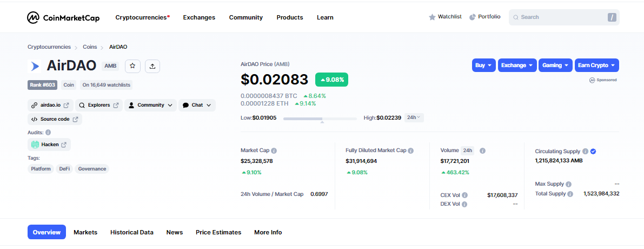Viewport: 644px width, 249px height.
Task: Open the Products menu
Action: 290,17
